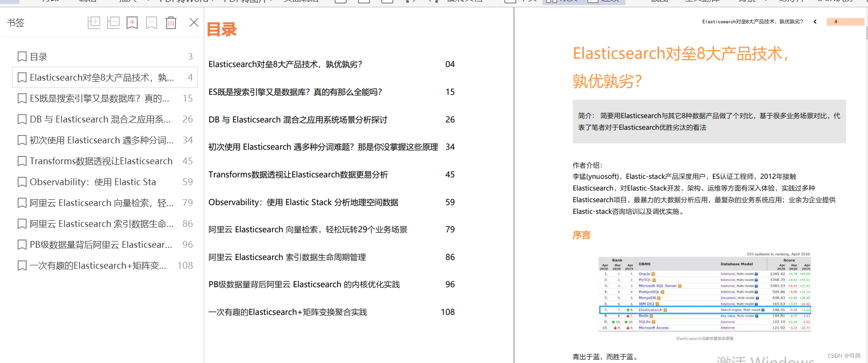Click the bookmark icon beside 一次有趣的Elasticsearch+矩阵变

[x=22, y=266]
